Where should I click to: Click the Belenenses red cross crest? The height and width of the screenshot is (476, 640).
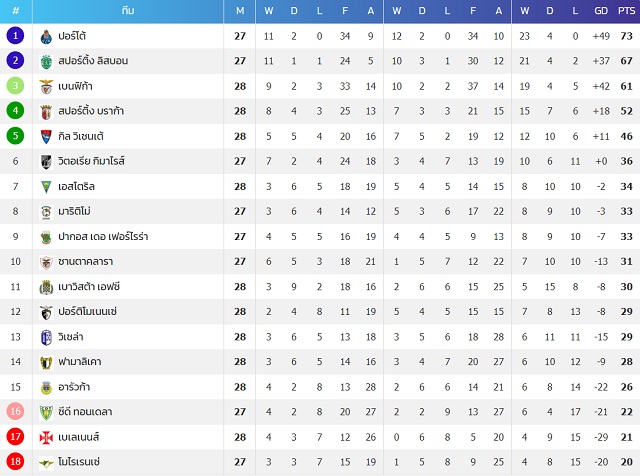pyautogui.click(x=46, y=438)
